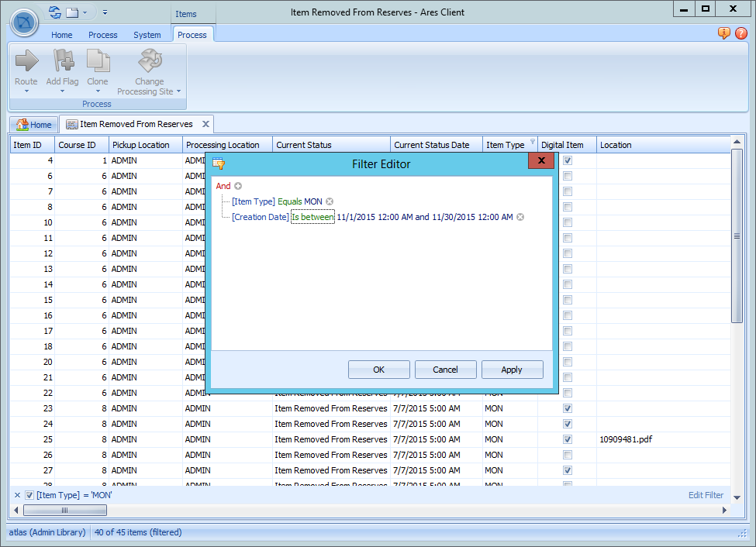The image size is (756, 547).
Task: Remove the Item Type filter condition
Action: click(330, 201)
